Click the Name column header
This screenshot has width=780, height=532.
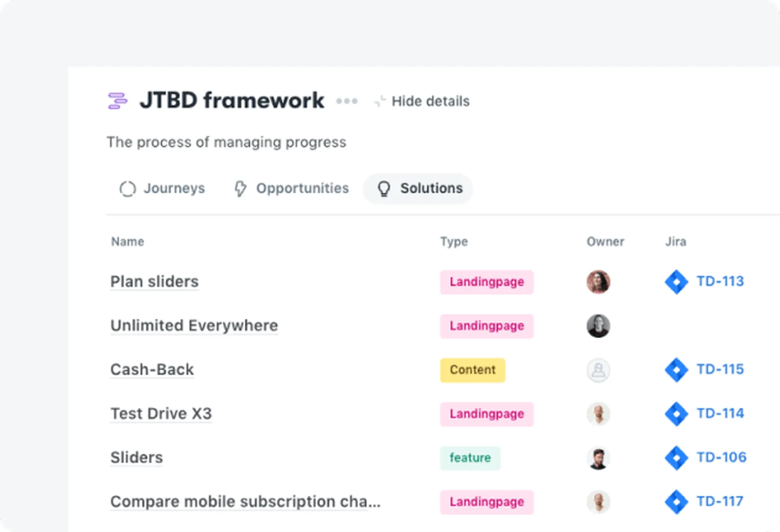click(128, 242)
